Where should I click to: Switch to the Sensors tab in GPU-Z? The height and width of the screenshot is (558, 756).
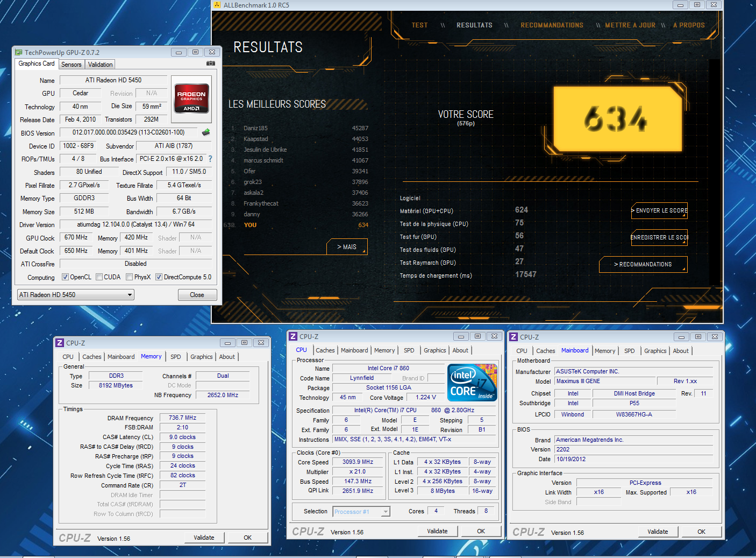(72, 65)
